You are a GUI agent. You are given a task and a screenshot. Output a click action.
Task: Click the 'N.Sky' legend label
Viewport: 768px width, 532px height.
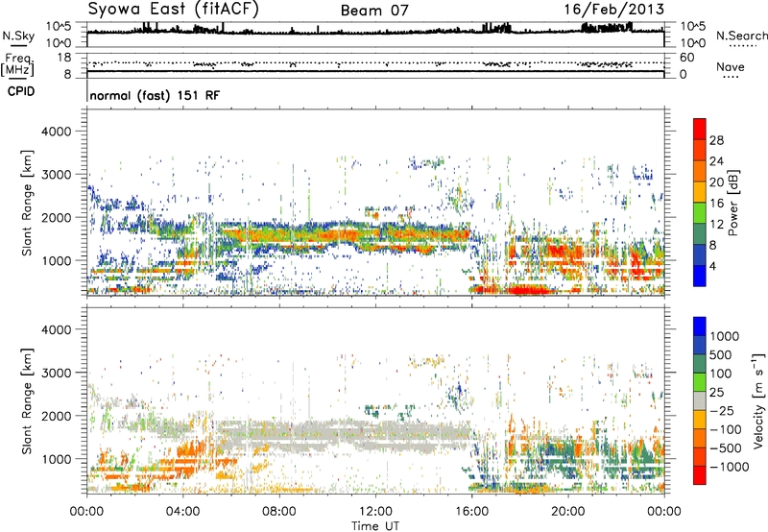coord(18,36)
